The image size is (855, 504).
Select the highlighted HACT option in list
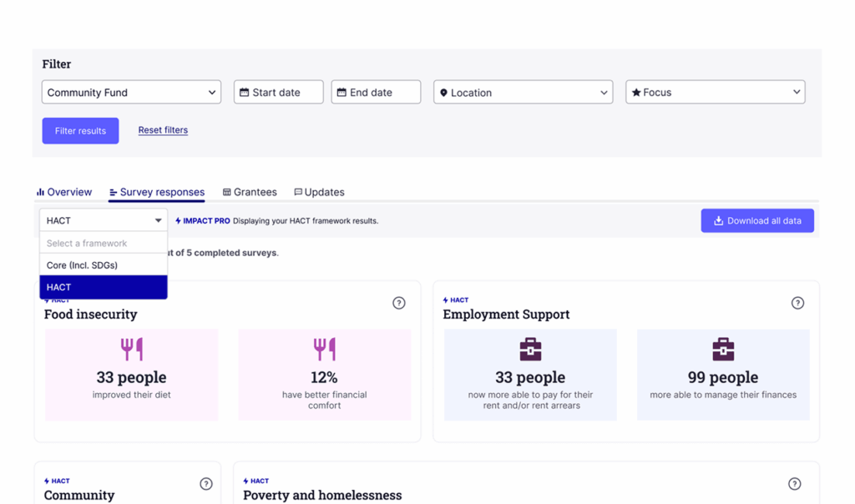click(103, 287)
